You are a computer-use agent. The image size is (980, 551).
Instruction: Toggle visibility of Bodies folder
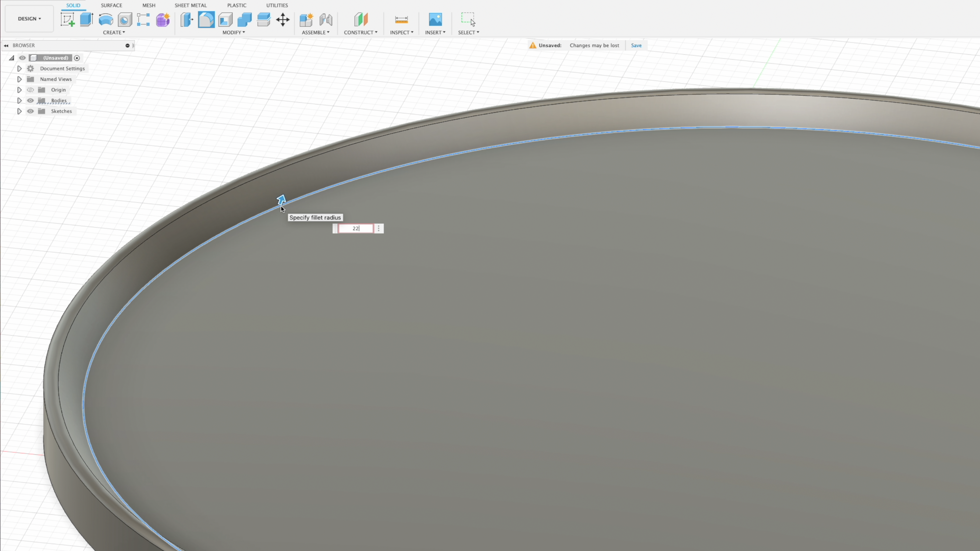[x=30, y=100]
